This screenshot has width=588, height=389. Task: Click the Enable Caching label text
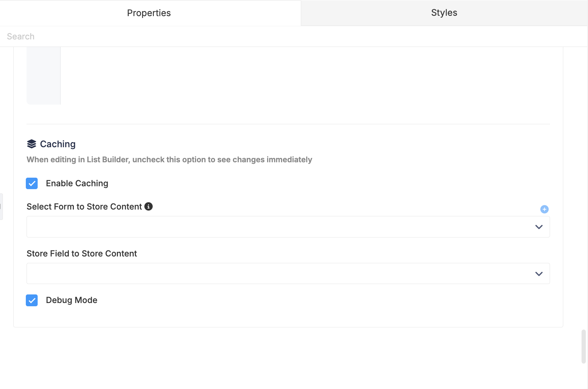click(77, 183)
